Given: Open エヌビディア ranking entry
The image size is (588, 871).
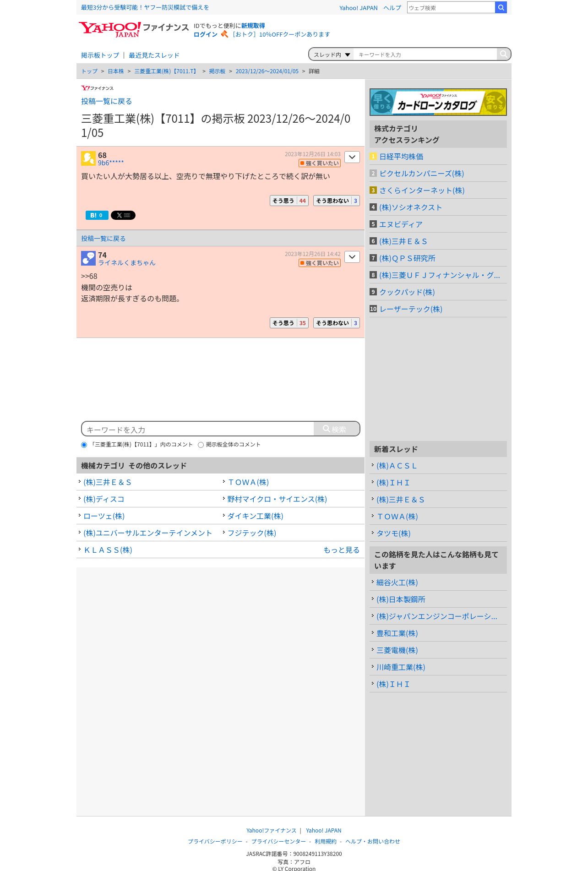Looking at the screenshot, I should [x=401, y=224].
